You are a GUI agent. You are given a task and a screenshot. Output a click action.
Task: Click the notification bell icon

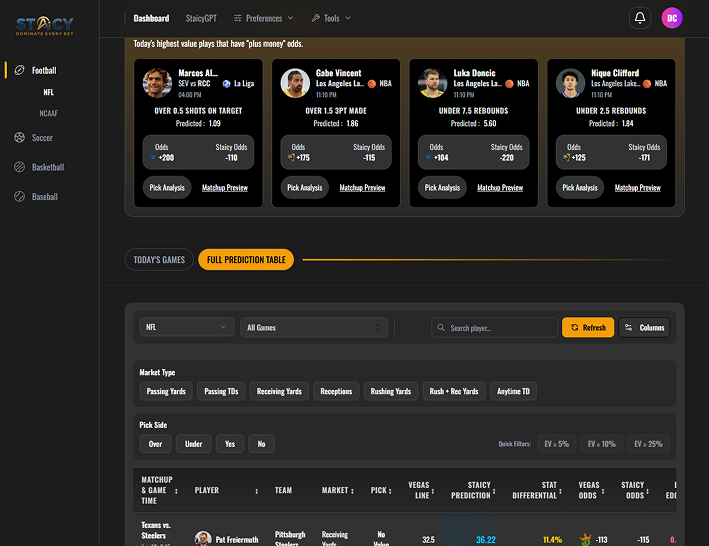[639, 18]
